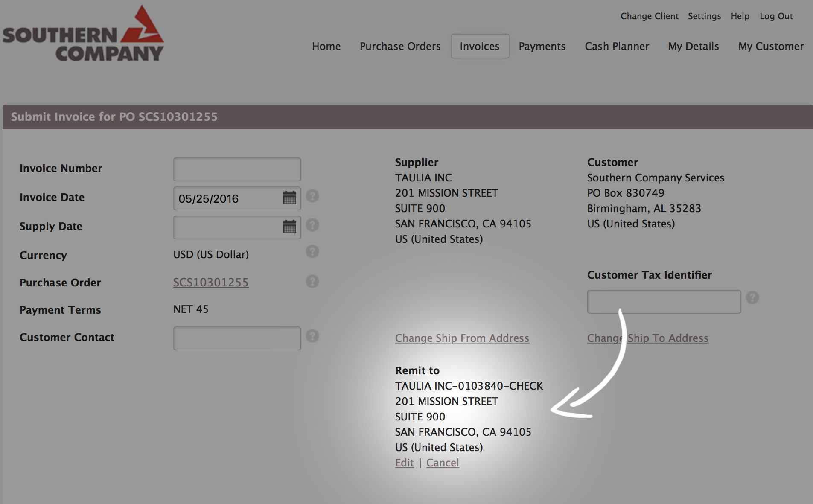Click the 'NET 45' payment terms value
This screenshot has height=504, width=813.
pyautogui.click(x=191, y=309)
